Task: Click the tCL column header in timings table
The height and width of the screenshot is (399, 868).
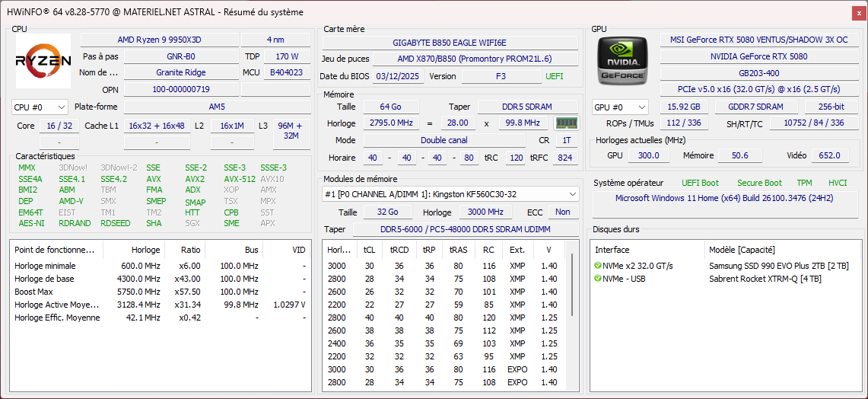Action: click(369, 250)
